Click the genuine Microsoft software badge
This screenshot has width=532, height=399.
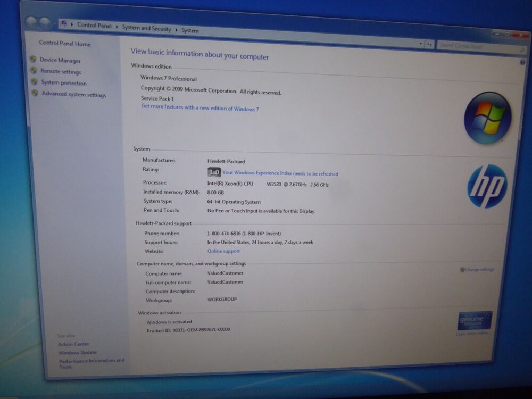click(x=475, y=320)
